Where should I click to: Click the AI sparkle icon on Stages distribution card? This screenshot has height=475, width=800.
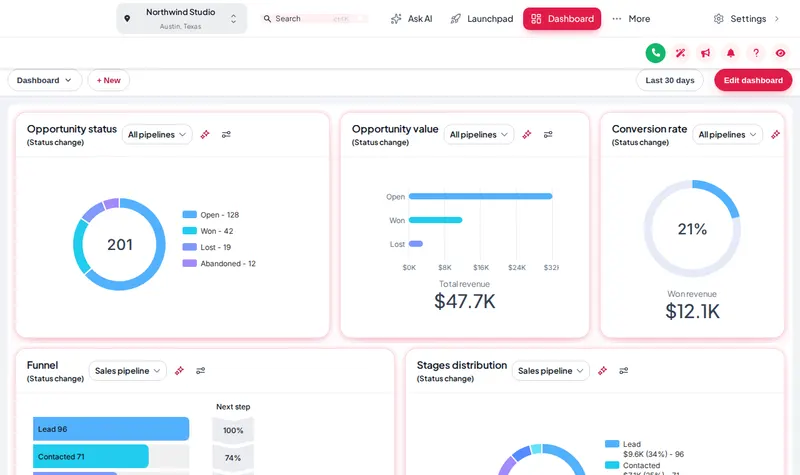click(x=602, y=370)
